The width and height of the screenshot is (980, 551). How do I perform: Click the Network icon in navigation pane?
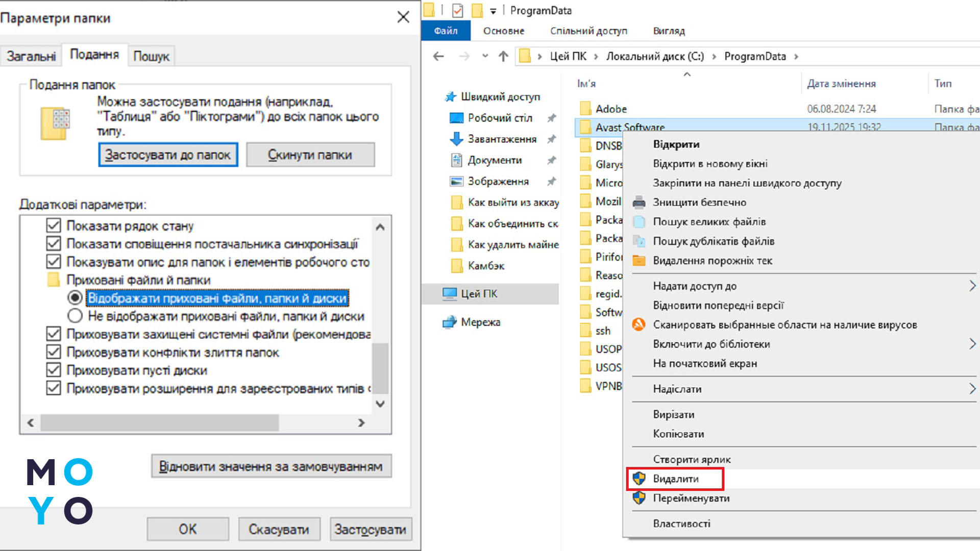pos(450,322)
